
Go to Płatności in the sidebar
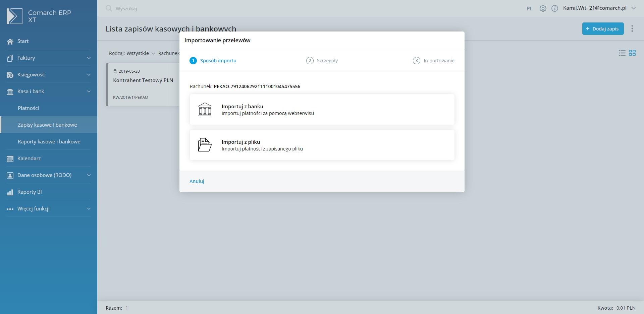[x=28, y=108]
